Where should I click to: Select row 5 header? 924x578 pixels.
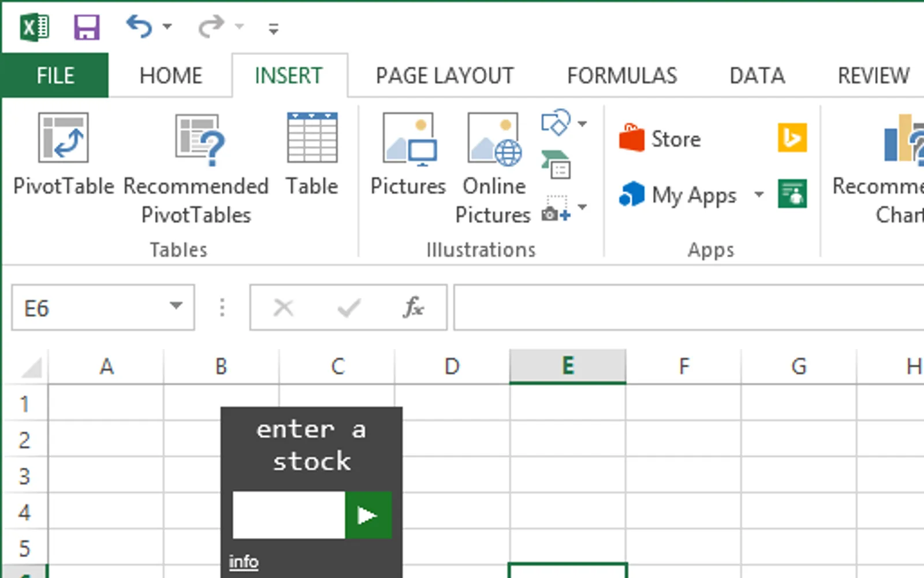pos(24,548)
